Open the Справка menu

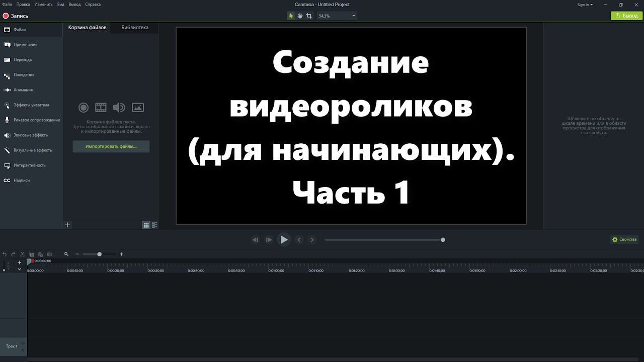click(93, 5)
